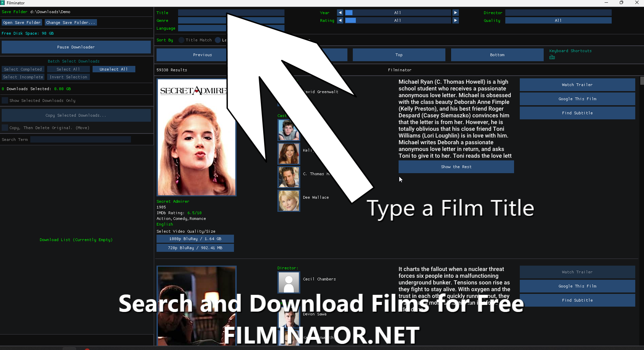Increase Rating with the right arrow
644x350 pixels.
click(x=455, y=20)
